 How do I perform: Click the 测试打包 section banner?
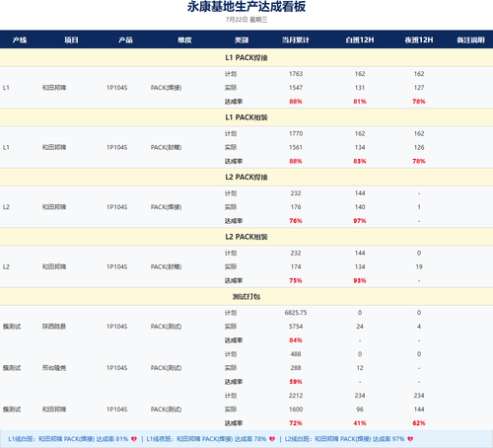[x=246, y=297]
